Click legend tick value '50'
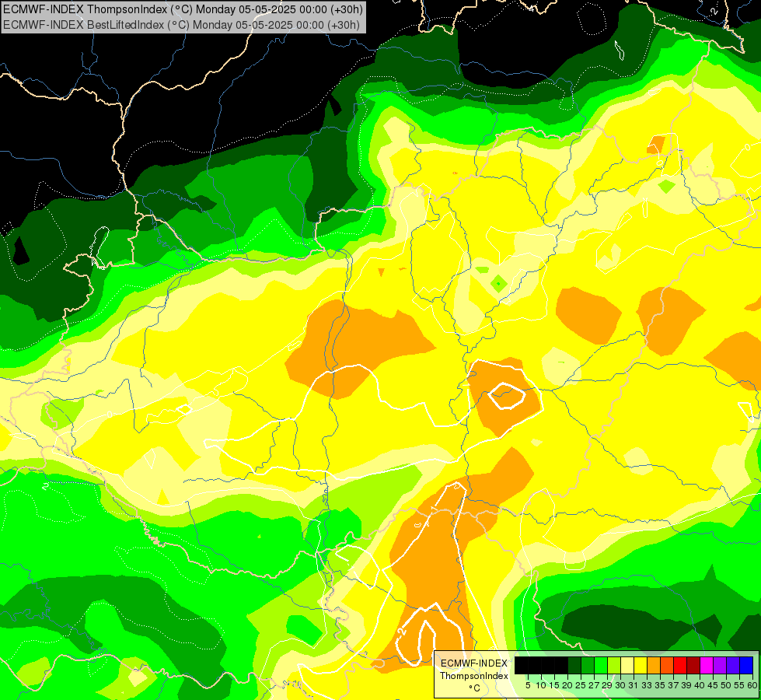 click(727, 685)
